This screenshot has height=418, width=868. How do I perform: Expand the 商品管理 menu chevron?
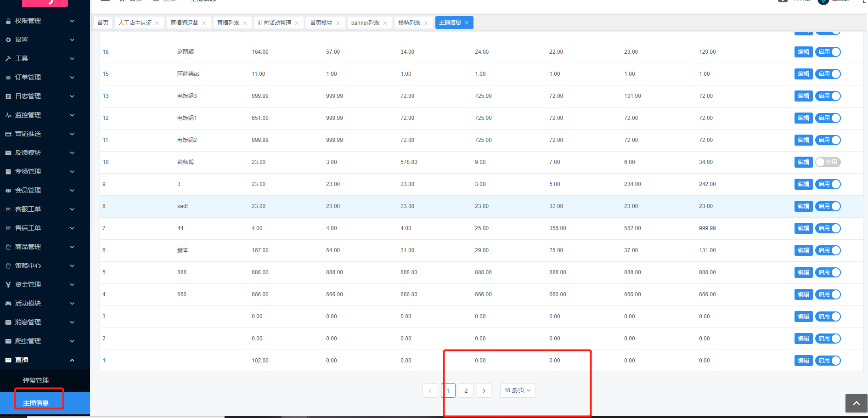point(72,247)
